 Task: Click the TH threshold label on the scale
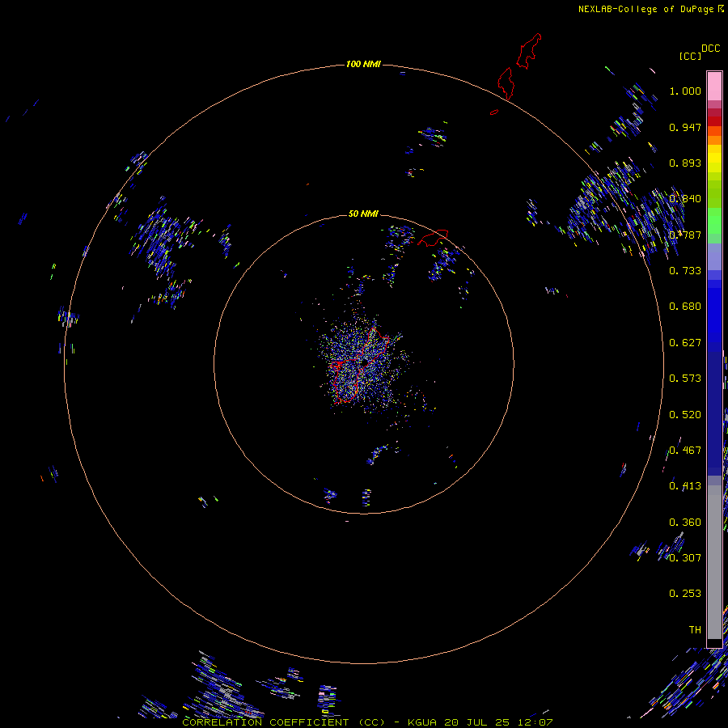point(695,630)
